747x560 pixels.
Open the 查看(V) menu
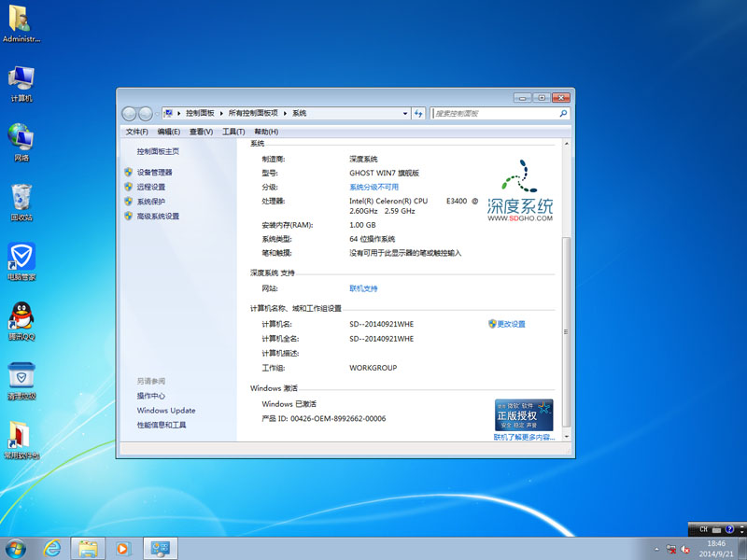[201, 132]
